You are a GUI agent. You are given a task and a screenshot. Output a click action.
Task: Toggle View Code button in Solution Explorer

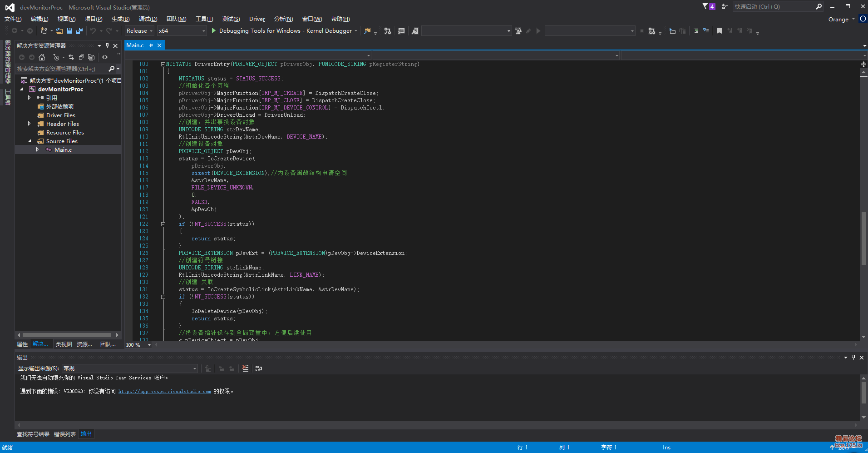(105, 57)
